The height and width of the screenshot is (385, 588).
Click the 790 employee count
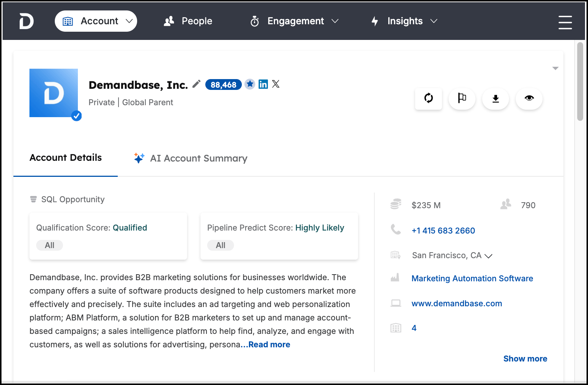point(528,205)
